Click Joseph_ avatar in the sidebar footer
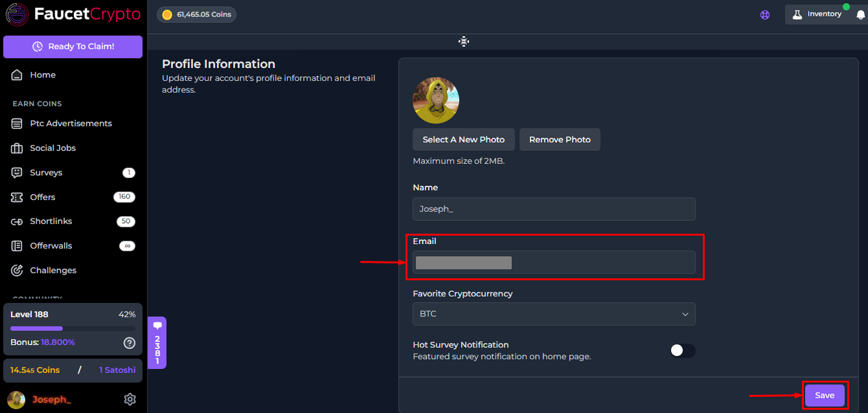This screenshot has width=868, height=413. [x=16, y=399]
